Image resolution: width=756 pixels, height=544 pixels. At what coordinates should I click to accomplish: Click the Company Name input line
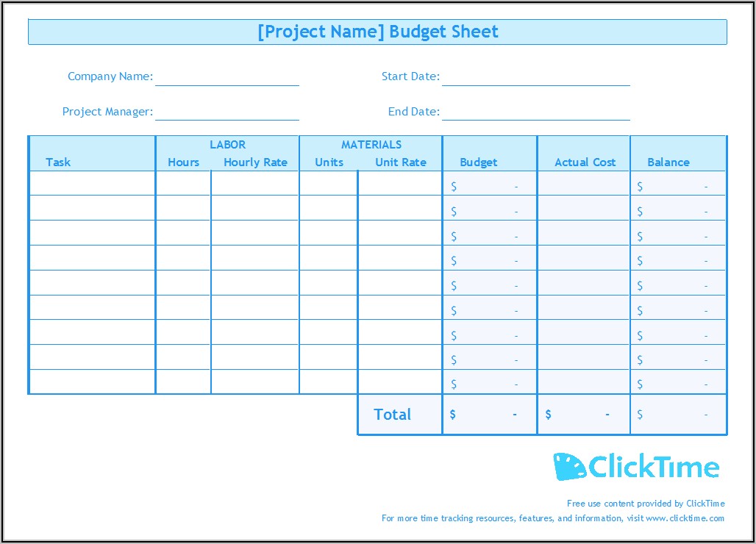point(227,77)
